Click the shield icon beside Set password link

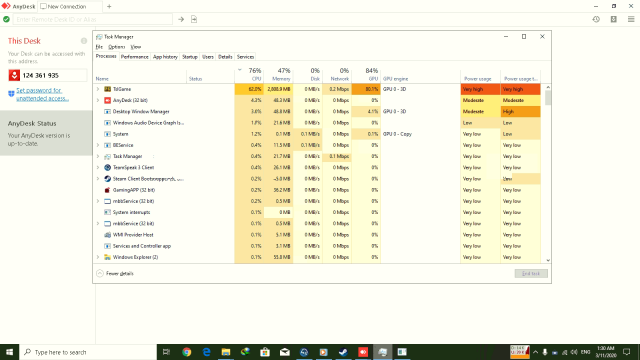pos(11,94)
